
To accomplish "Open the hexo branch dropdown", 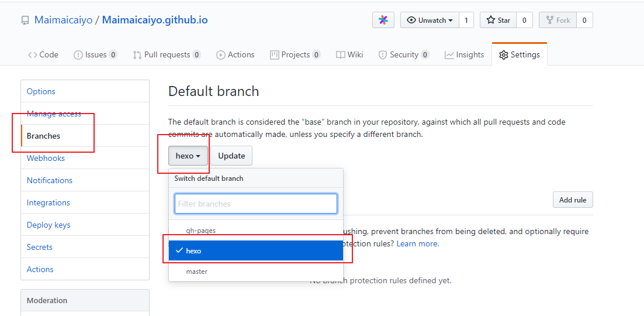I will [188, 156].
